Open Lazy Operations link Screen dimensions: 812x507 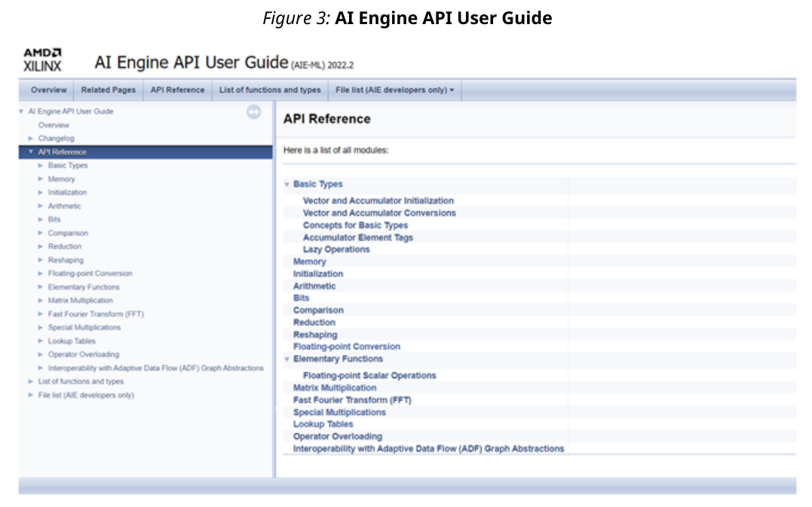pyautogui.click(x=336, y=250)
